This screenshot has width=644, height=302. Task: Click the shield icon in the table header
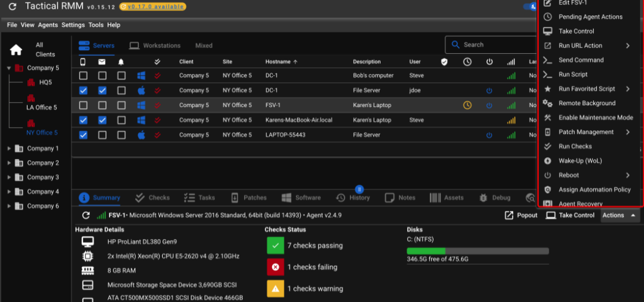pos(444,62)
